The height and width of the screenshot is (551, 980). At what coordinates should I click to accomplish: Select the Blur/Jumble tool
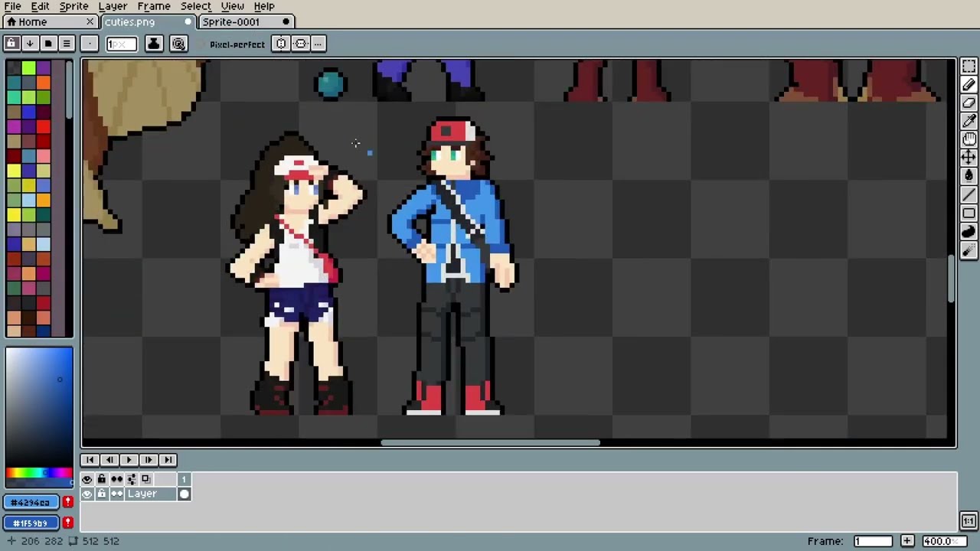pos(969,249)
